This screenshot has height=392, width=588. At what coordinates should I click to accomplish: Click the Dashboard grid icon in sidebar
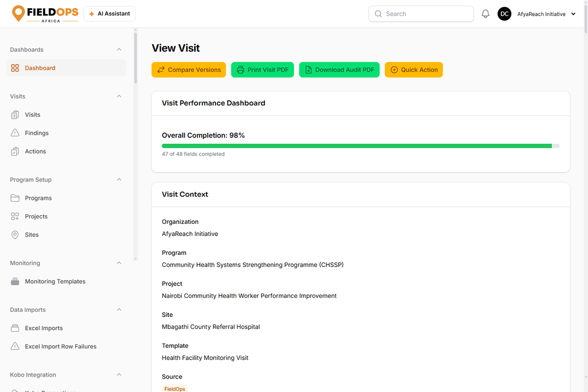pos(15,68)
